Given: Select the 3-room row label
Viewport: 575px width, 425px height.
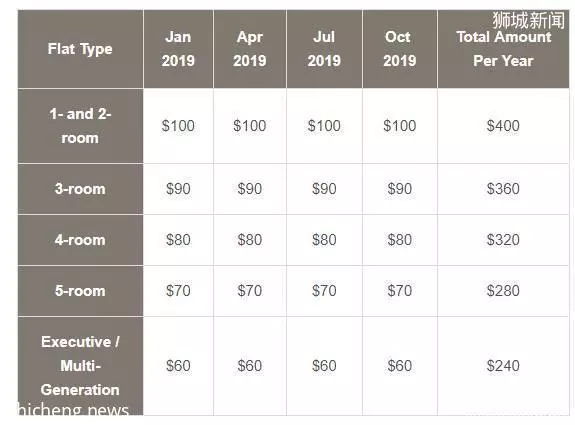Looking at the screenshot, I should tap(80, 189).
